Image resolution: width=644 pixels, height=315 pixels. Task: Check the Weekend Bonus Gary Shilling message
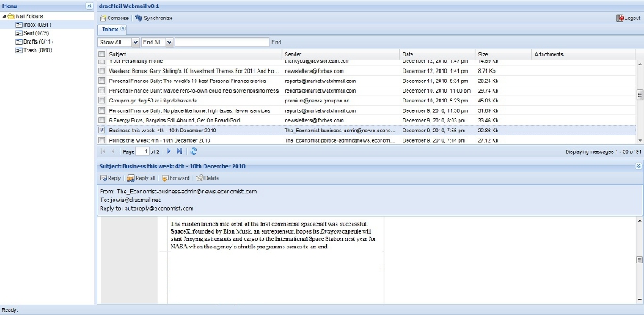(x=101, y=71)
